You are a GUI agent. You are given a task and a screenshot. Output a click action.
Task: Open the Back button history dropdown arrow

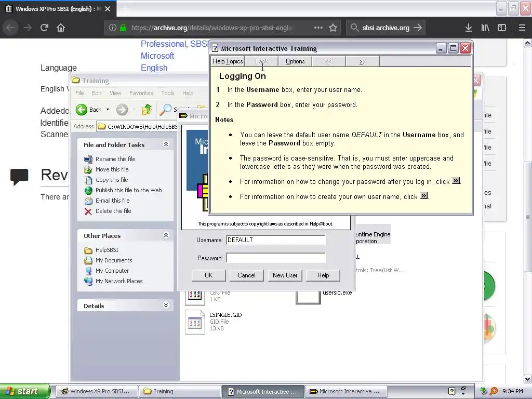[x=108, y=110]
